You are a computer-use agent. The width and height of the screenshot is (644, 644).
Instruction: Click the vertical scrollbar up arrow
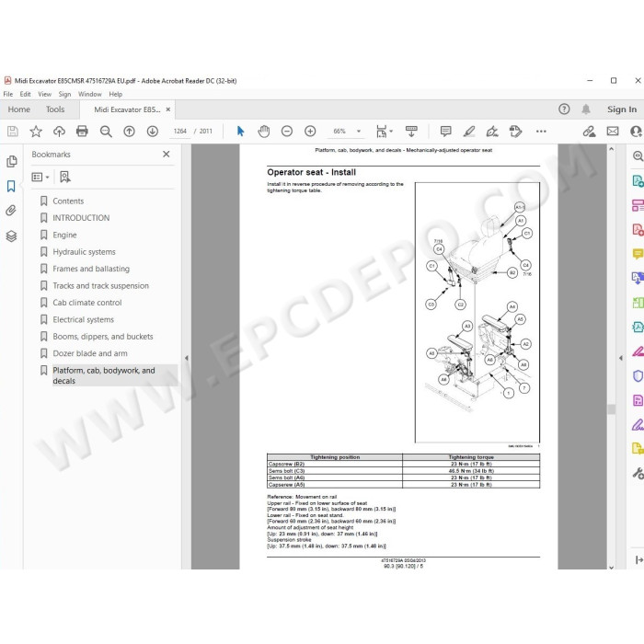click(x=611, y=149)
